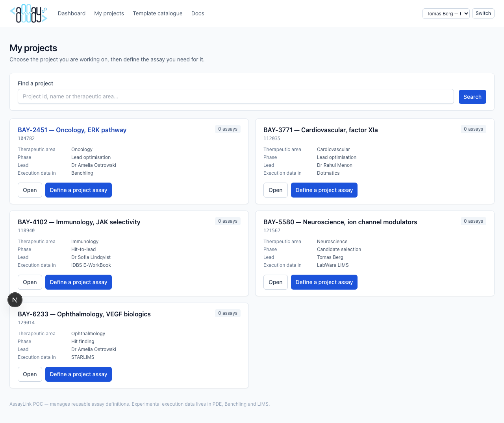Navigate to Docs
Viewport: 504px width, 423px height.
(198, 13)
